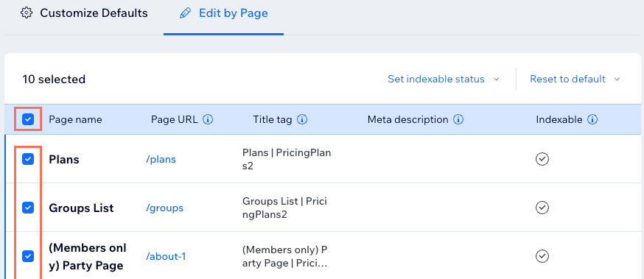This screenshot has width=644, height=279.
Task: Uncheck the Plans row checkbox
Action: pyautogui.click(x=28, y=159)
